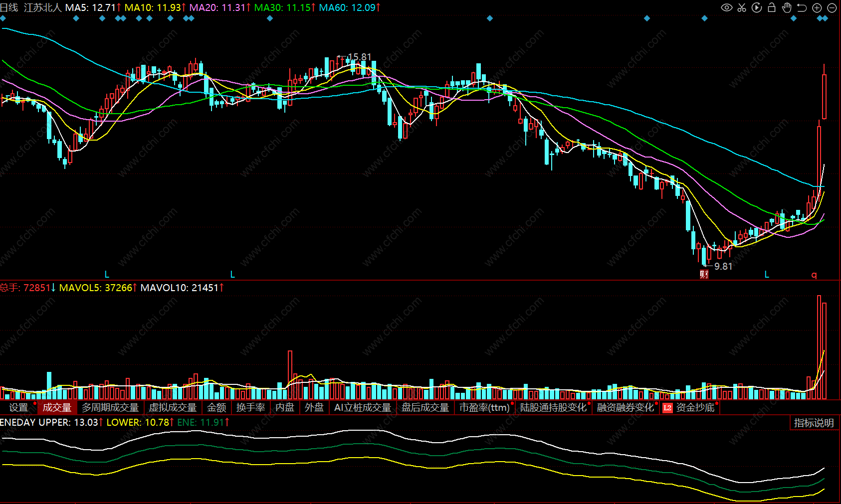Screen dimensions: 841x504
Task: Start the chart replay playback icon
Action: click(x=757, y=7)
